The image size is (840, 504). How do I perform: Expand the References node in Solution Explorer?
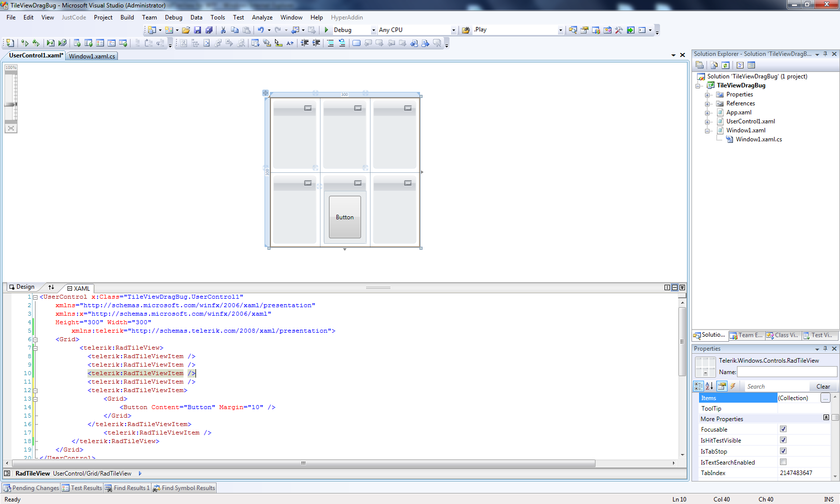pos(707,104)
